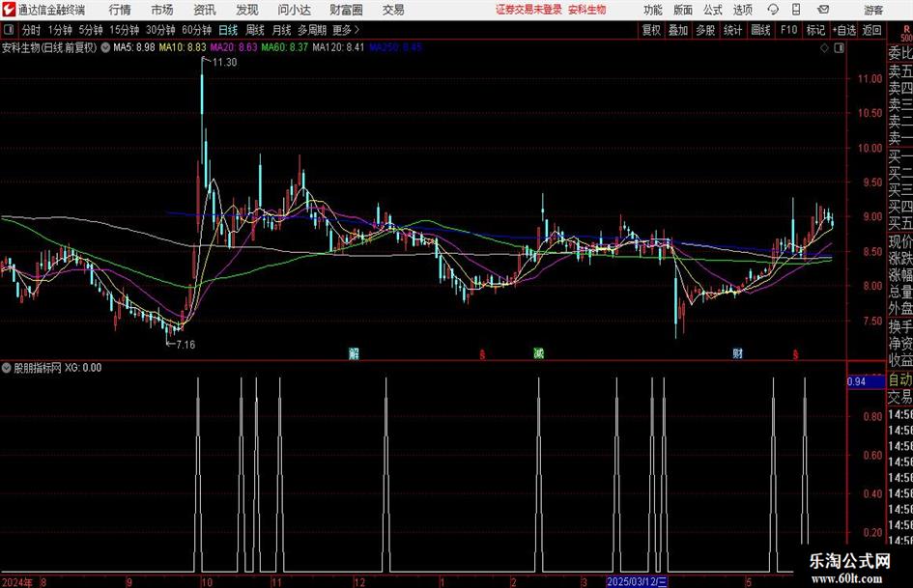
Task: Expand the dropdown next to 安科生物 title
Action: point(105,47)
